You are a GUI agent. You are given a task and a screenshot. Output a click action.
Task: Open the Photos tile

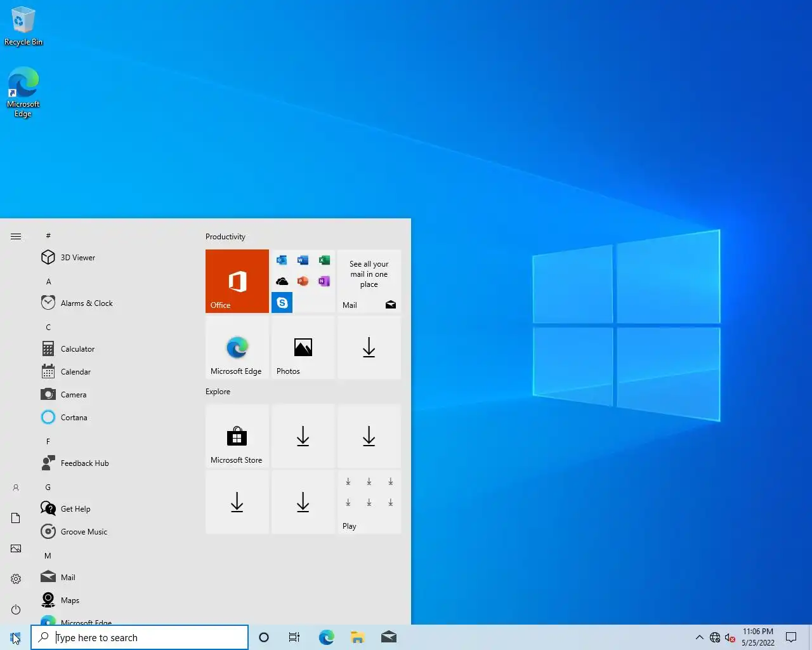[x=303, y=347]
